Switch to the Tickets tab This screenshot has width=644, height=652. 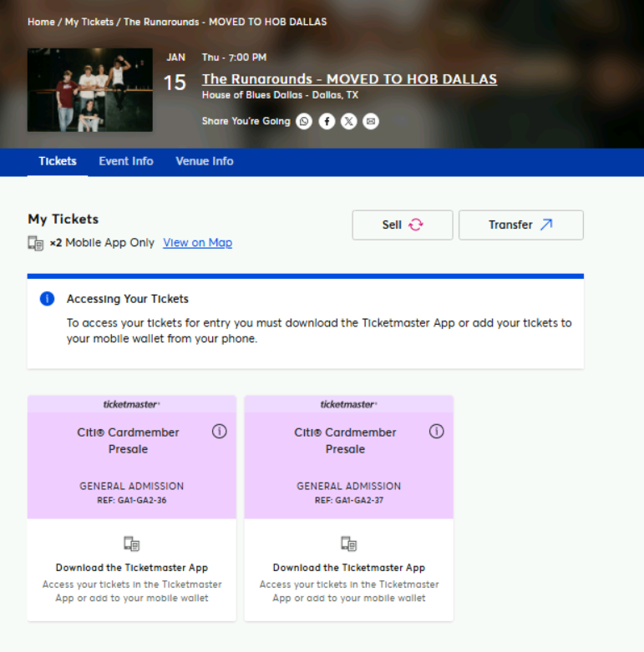pyautogui.click(x=58, y=161)
